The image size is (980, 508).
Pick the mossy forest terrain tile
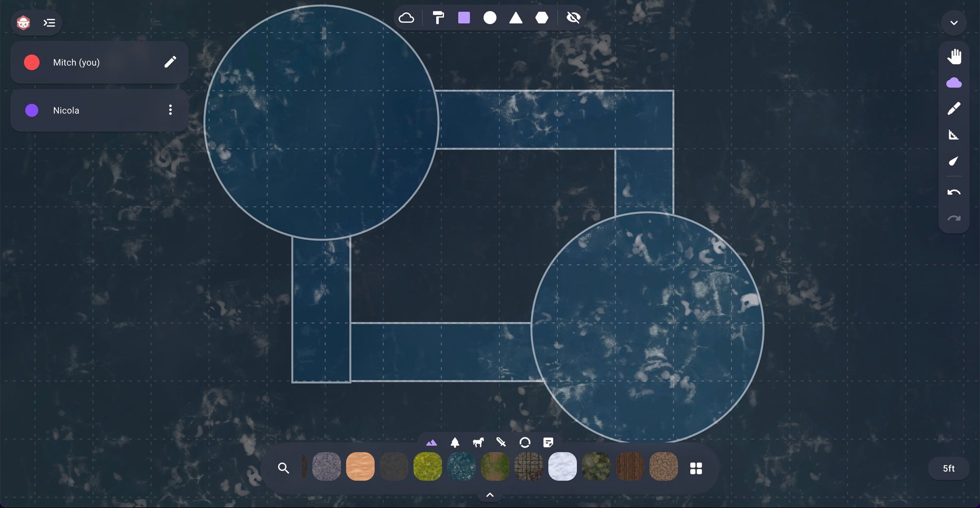596,466
